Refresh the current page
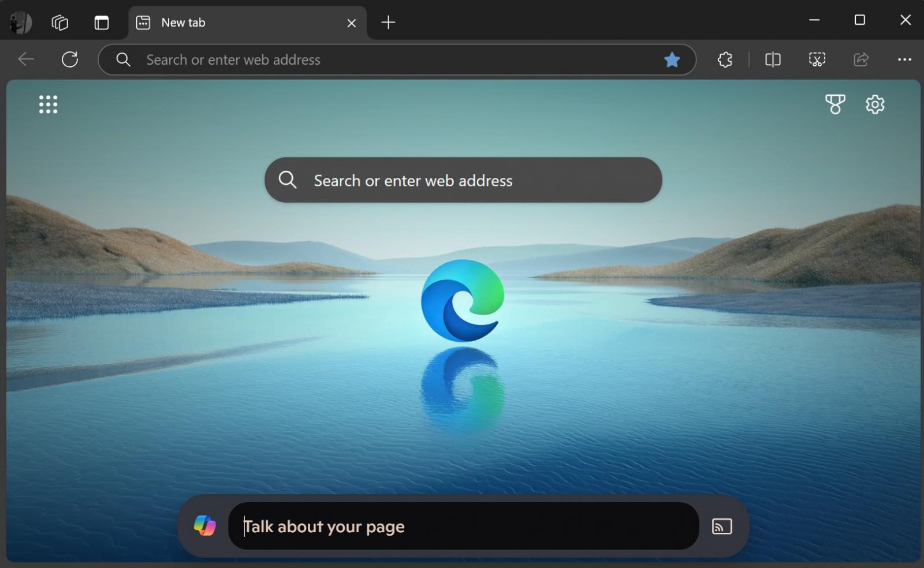Image resolution: width=924 pixels, height=568 pixels. point(69,59)
